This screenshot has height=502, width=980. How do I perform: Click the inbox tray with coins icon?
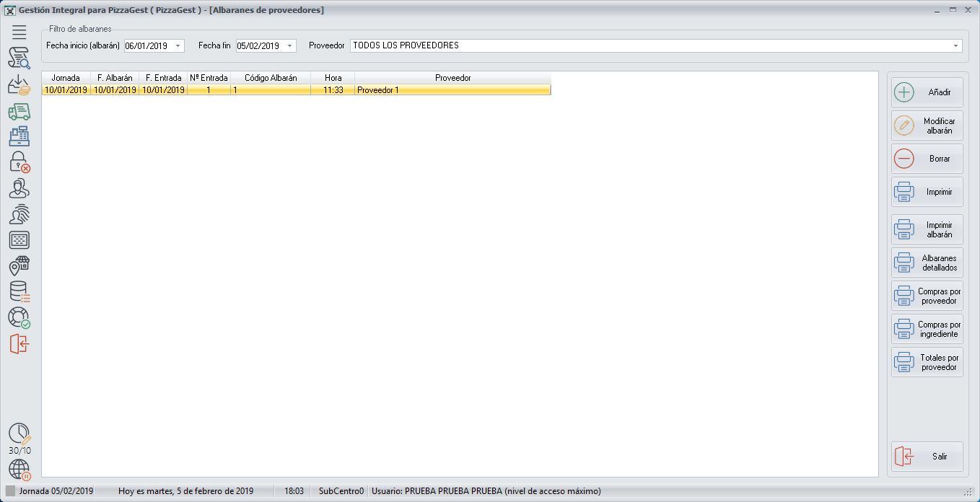[19, 85]
